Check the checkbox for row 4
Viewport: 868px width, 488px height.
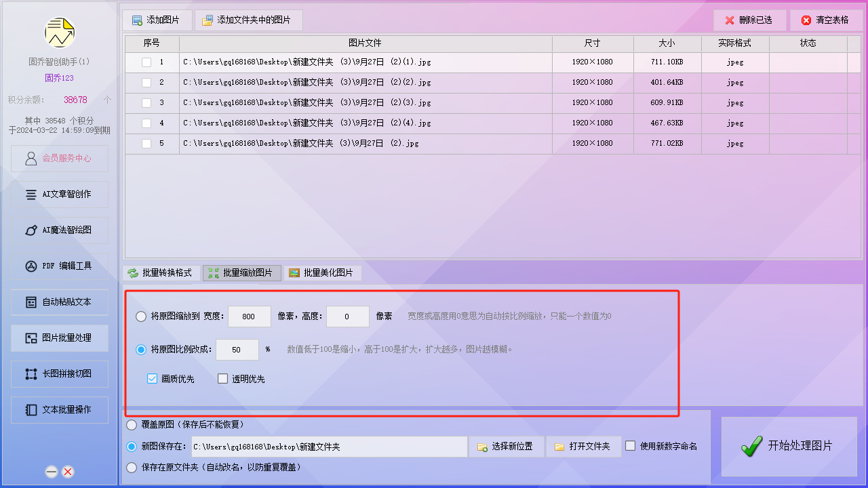tap(146, 123)
